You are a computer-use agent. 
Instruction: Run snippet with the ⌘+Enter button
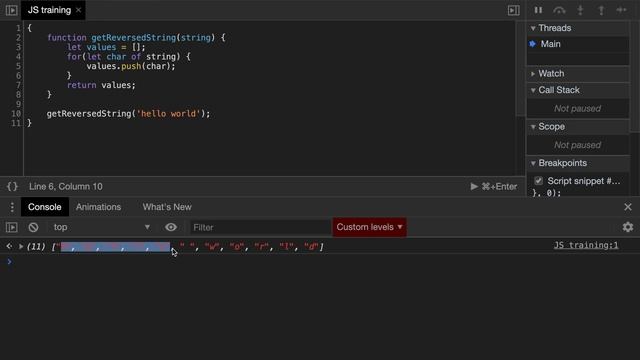coord(493,187)
